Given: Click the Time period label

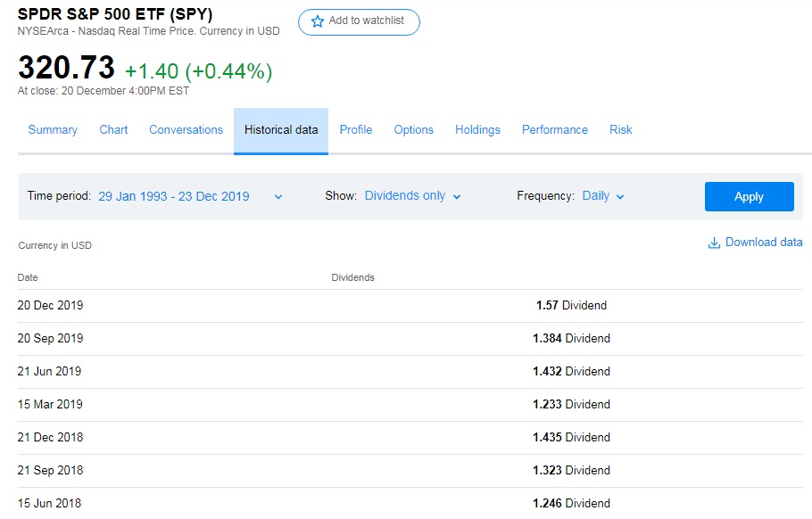Looking at the screenshot, I should coord(59,195).
